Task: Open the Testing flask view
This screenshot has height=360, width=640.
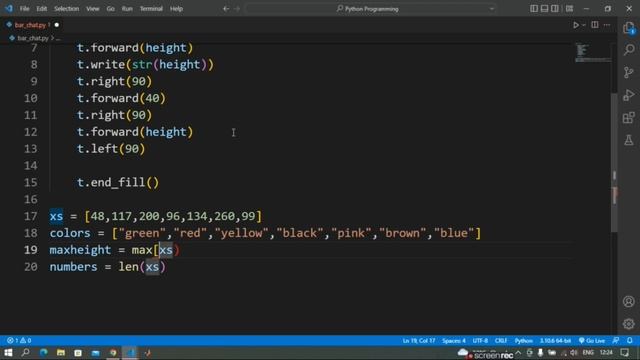Action: coord(629,140)
